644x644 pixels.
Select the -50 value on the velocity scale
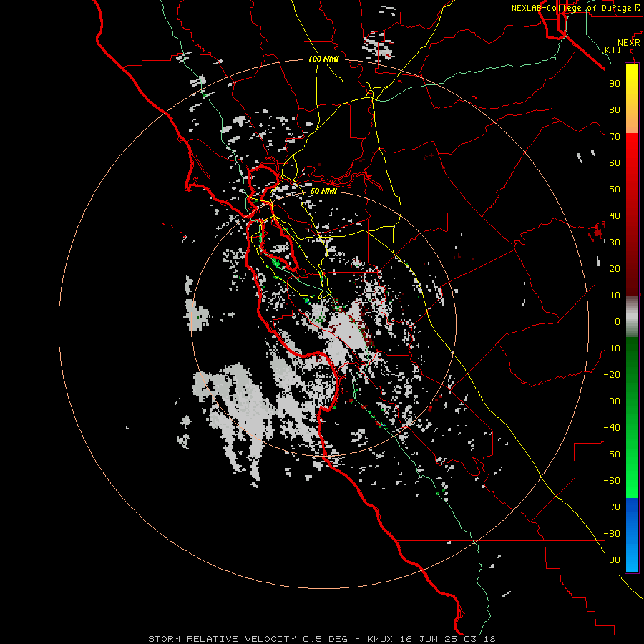(x=612, y=454)
